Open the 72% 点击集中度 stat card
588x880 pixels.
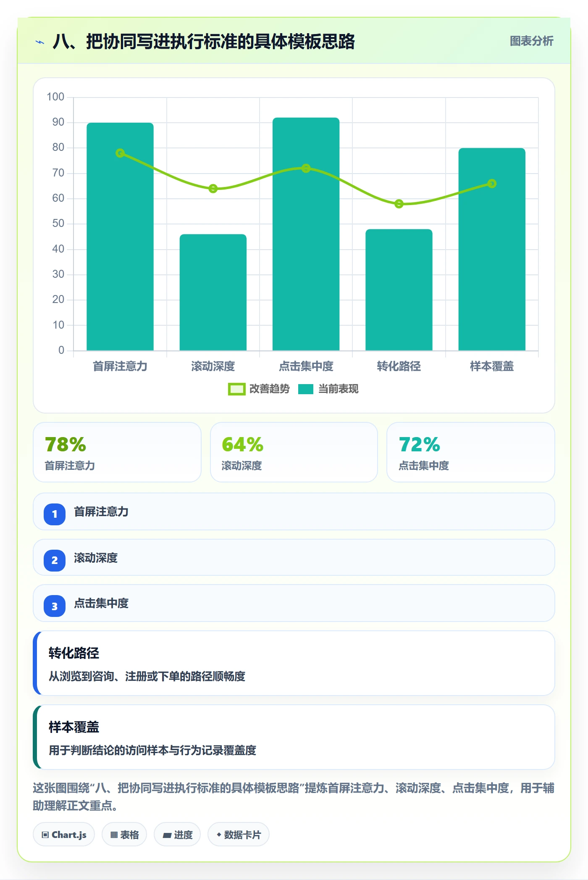(x=471, y=452)
